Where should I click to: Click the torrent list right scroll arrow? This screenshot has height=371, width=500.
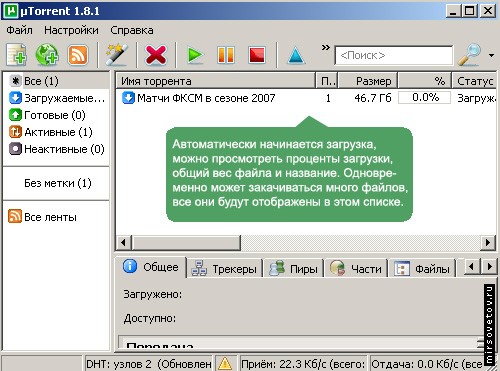point(488,242)
